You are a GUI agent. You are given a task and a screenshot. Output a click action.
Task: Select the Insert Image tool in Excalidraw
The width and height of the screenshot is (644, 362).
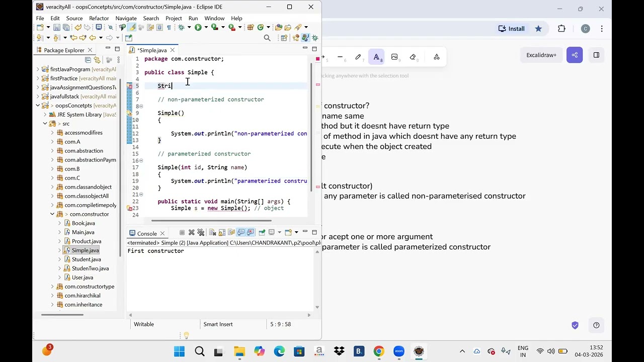click(394, 57)
